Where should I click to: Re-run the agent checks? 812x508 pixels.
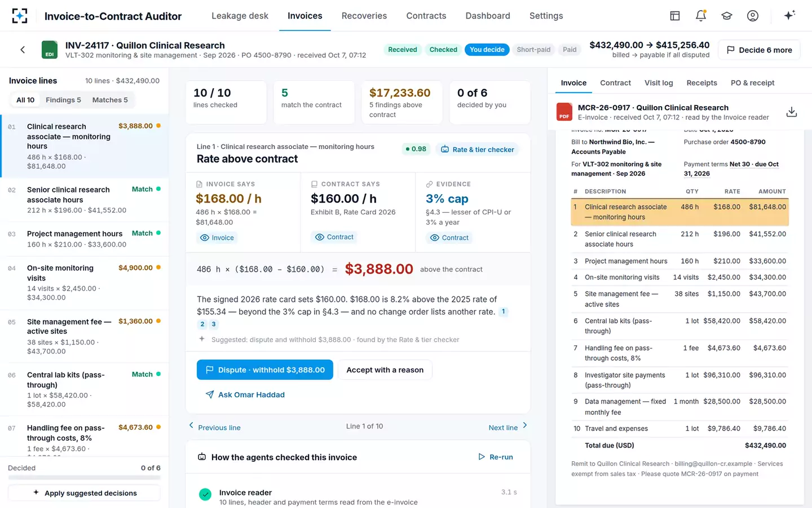pyautogui.click(x=496, y=457)
